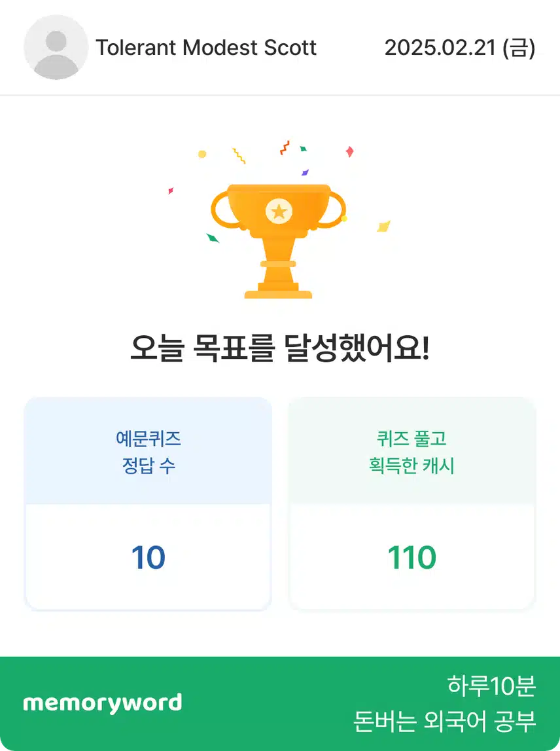Click the pink confetti far left of the trophy
This screenshot has height=751, width=560.
pyautogui.click(x=170, y=191)
